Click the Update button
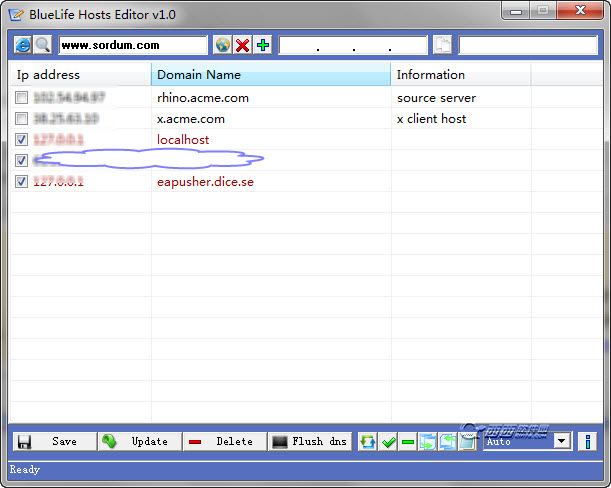 (x=140, y=442)
